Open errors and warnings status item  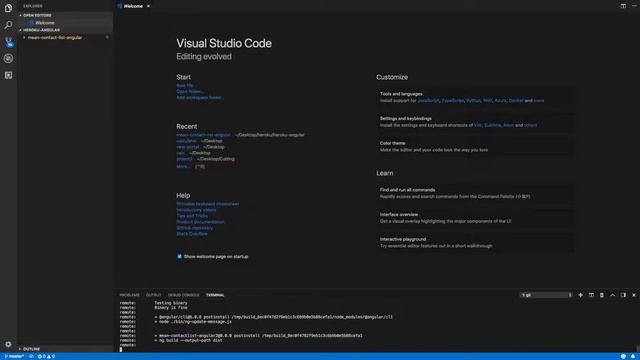pos(46,356)
